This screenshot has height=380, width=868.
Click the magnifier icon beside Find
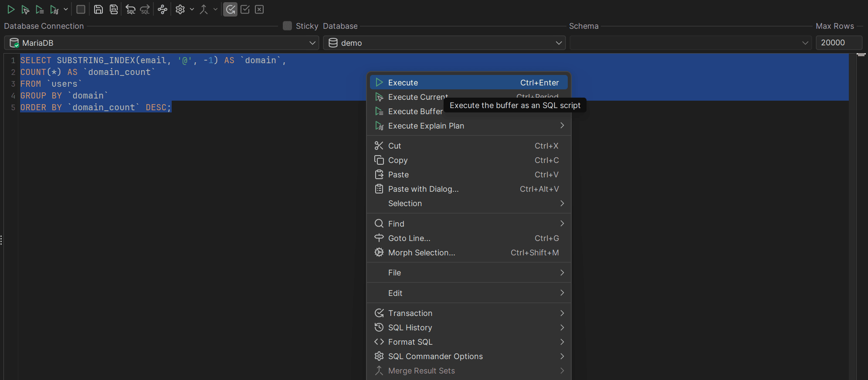[379, 224]
